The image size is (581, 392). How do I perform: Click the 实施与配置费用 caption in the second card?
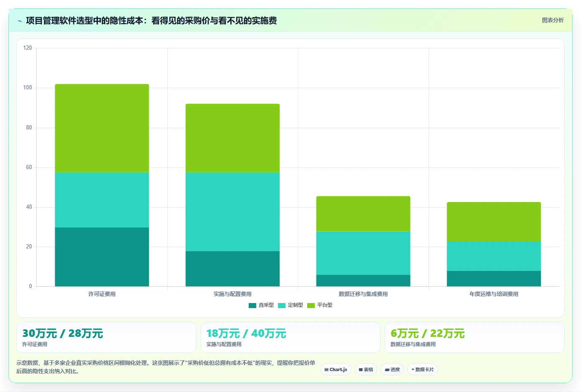224,344
